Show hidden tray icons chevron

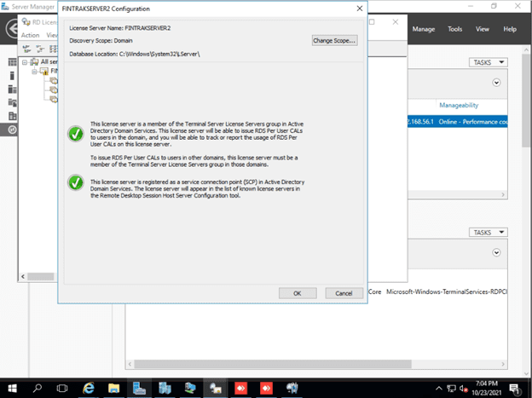pos(439,388)
